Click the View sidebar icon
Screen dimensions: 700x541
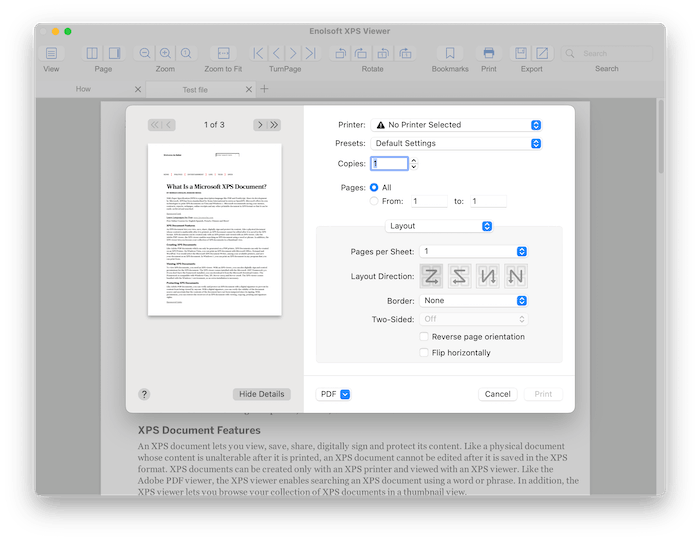click(x=51, y=53)
